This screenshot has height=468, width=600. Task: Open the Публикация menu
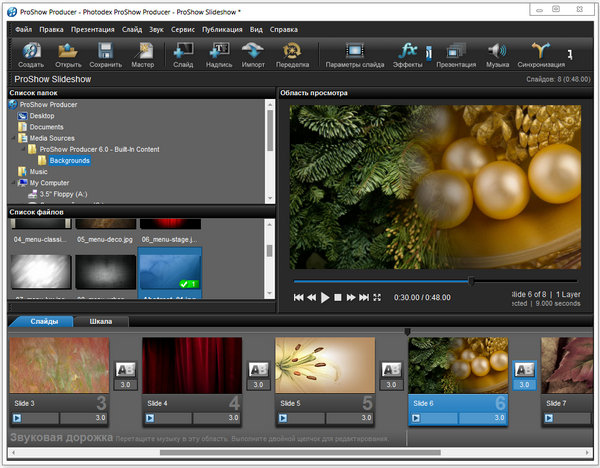pos(222,29)
